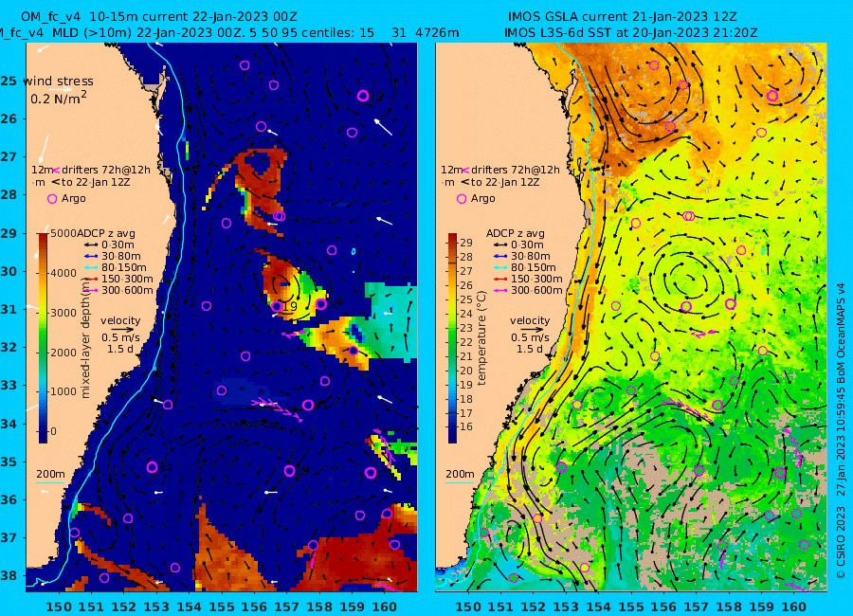
Task: Click longitude label '157' under right map
Action: pos(697,607)
